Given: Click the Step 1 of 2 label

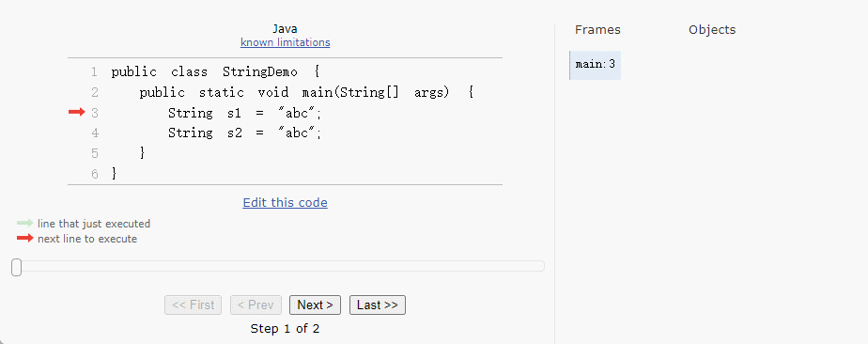Looking at the screenshot, I should click(285, 329).
